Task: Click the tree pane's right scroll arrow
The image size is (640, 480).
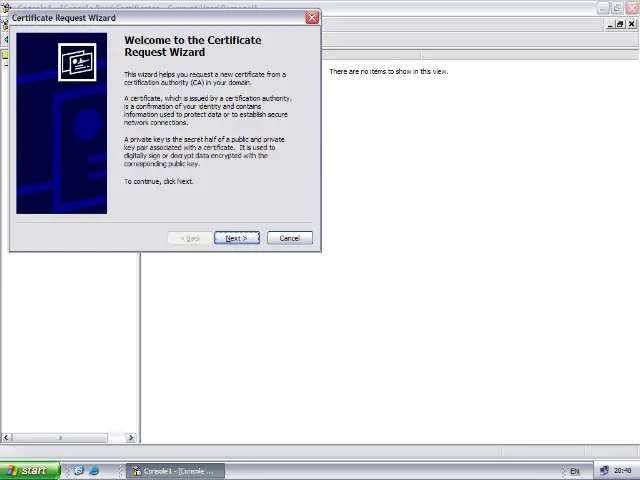Action: [131, 438]
